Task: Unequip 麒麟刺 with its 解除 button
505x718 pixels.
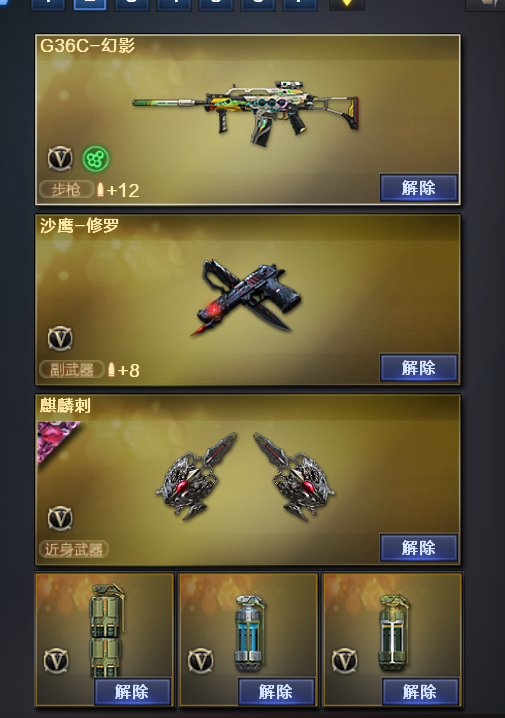Action: click(418, 548)
